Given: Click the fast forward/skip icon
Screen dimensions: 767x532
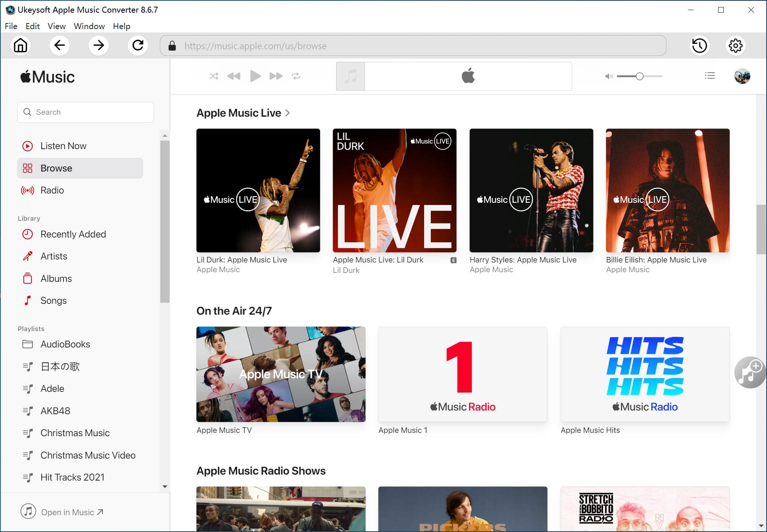Looking at the screenshot, I should [x=276, y=76].
